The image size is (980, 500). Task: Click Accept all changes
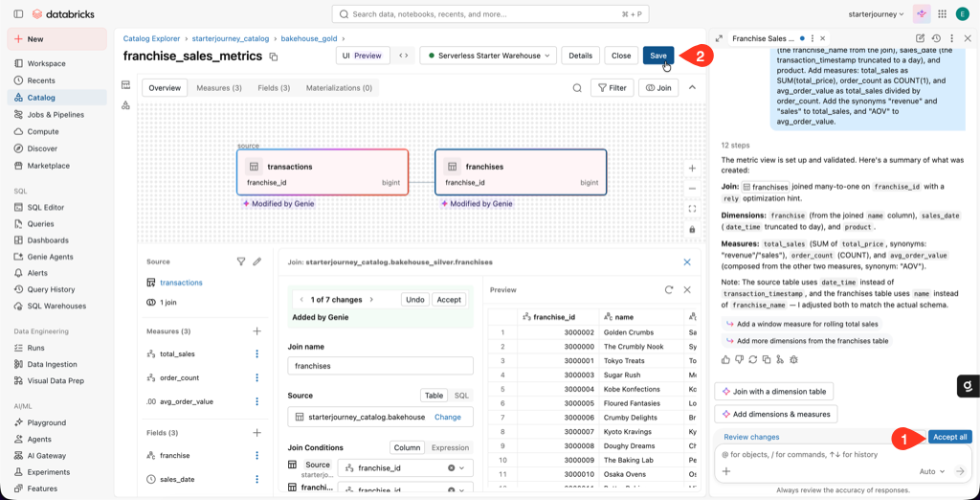coord(950,437)
